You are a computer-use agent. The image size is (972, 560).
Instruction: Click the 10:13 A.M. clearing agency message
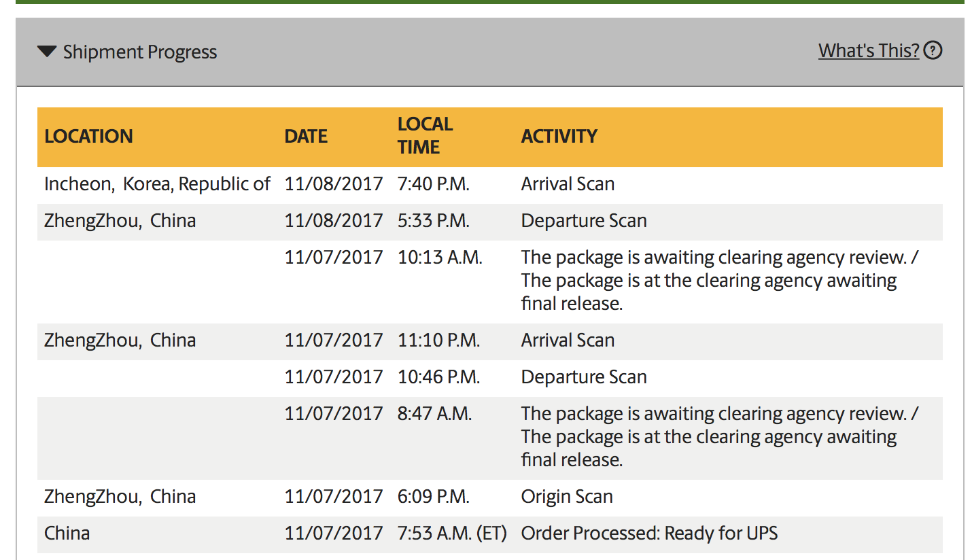click(x=719, y=281)
